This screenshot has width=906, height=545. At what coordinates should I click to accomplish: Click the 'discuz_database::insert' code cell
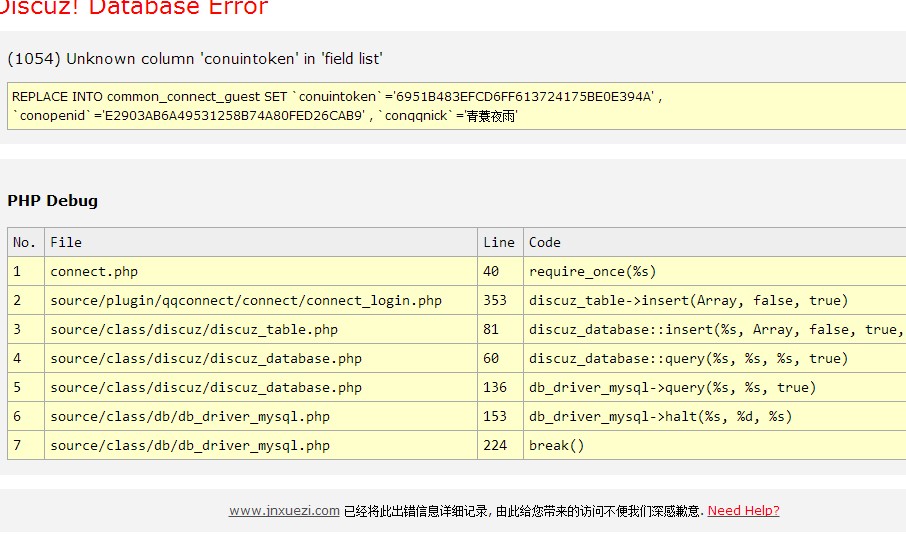pyautogui.click(x=715, y=329)
